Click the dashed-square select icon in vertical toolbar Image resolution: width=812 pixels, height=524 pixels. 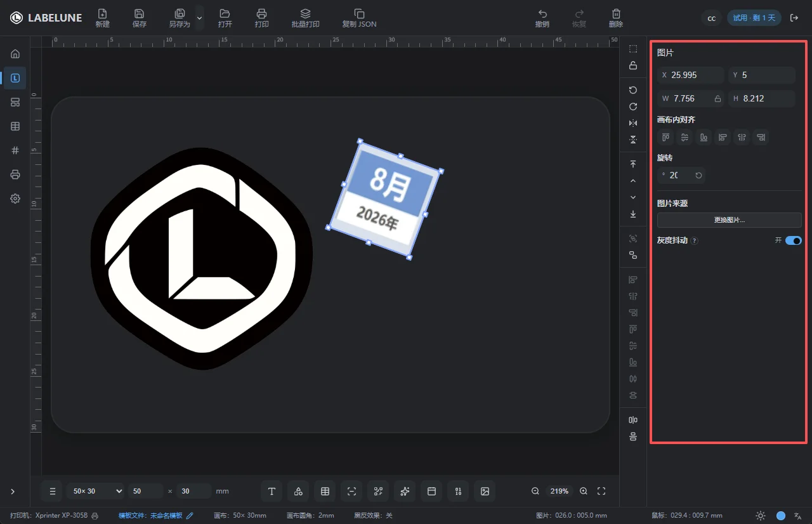633,49
